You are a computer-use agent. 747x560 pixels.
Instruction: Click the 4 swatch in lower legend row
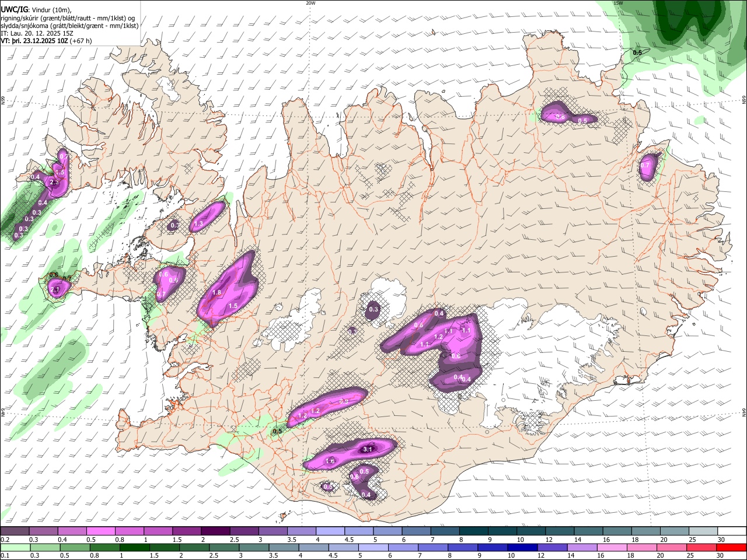coord(313,547)
